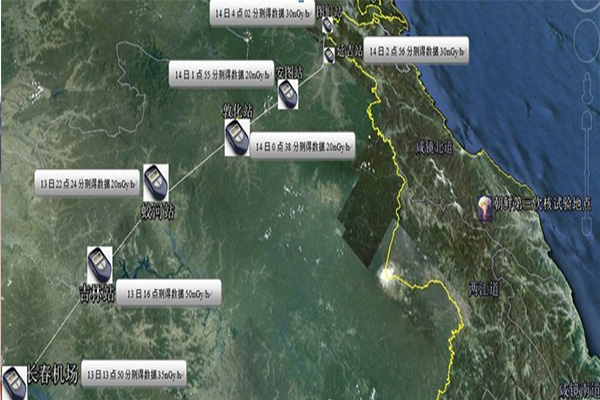Select the 两江道 province label
This screenshot has height=400, width=600.
[x=482, y=288]
